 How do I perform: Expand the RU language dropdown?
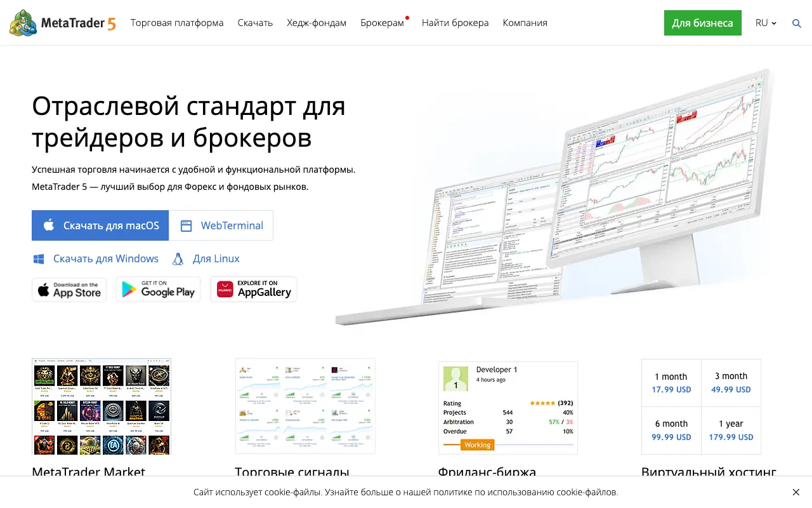click(766, 23)
